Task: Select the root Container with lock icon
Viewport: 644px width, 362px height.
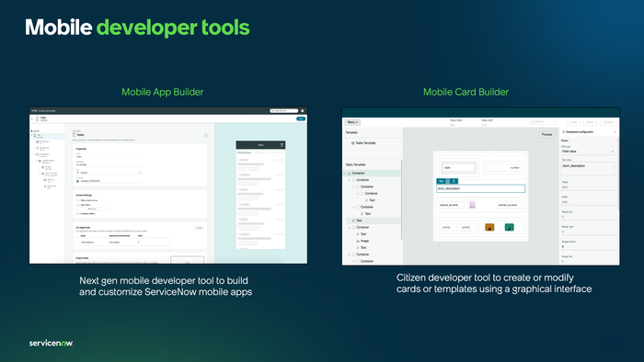Action: click(x=372, y=173)
